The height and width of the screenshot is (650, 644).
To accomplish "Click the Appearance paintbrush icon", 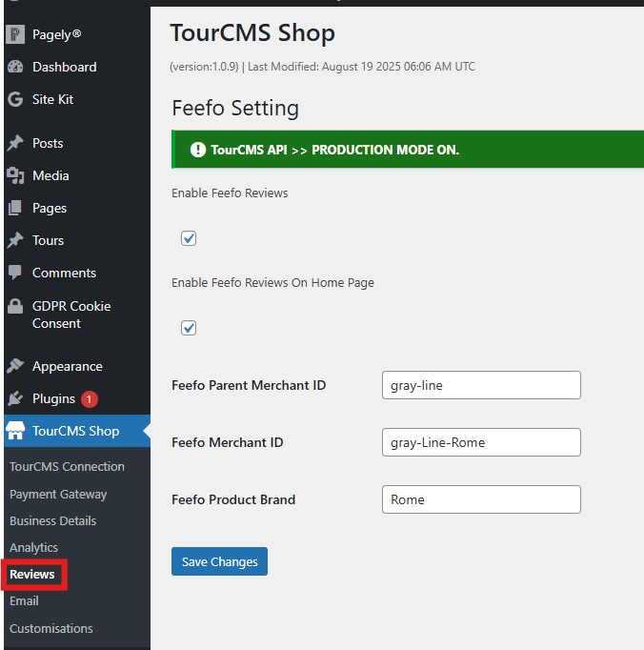I will click(x=15, y=366).
